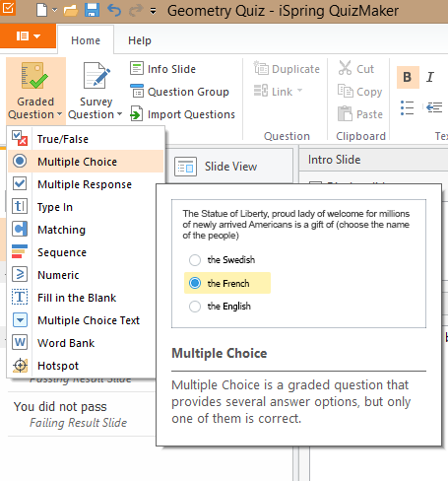448x481 pixels.
Task: Expand the Survey Question dropdown arrow
Action: [x=119, y=114]
